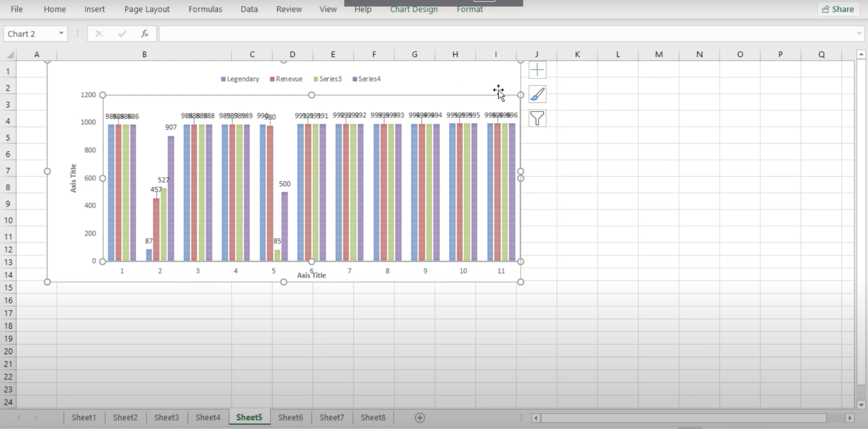This screenshot has height=429, width=868.
Task: Select row 17 header
Action: point(8,313)
